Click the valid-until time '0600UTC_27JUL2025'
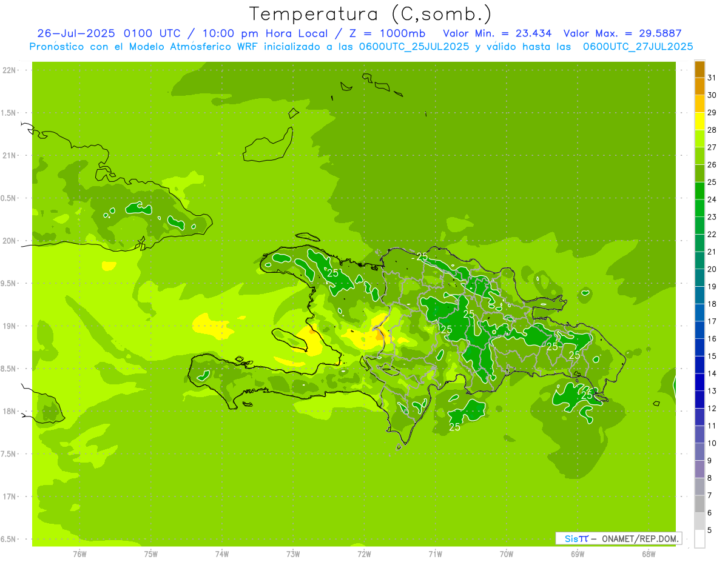 [638, 47]
